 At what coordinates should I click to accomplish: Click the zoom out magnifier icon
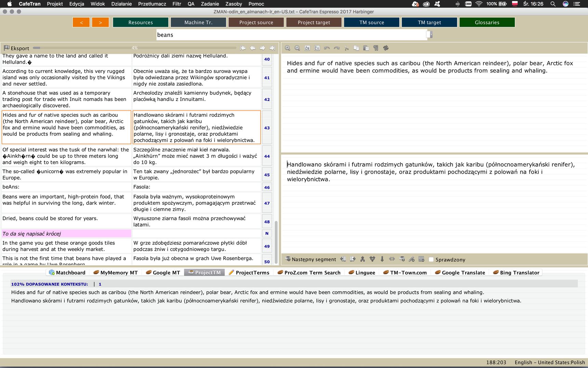[x=297, y=48]
